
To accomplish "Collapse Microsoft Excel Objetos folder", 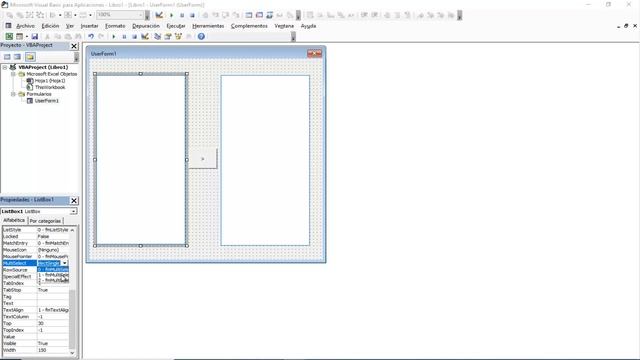I will pos(13,74).
